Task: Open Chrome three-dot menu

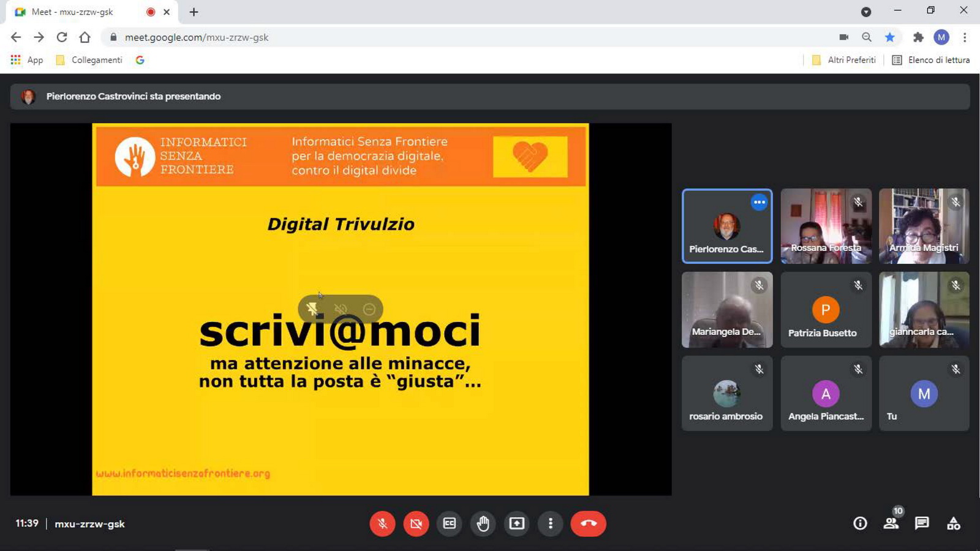Action: point(965,37)
